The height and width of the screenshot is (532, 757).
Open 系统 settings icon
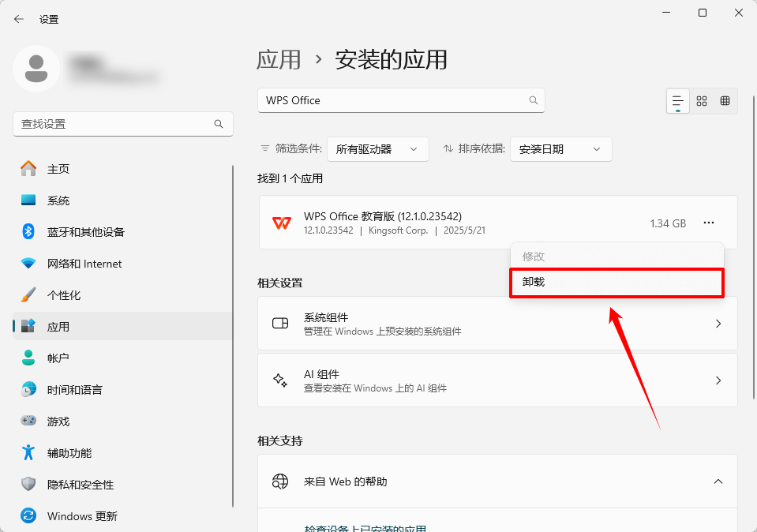tap(28, 200)
